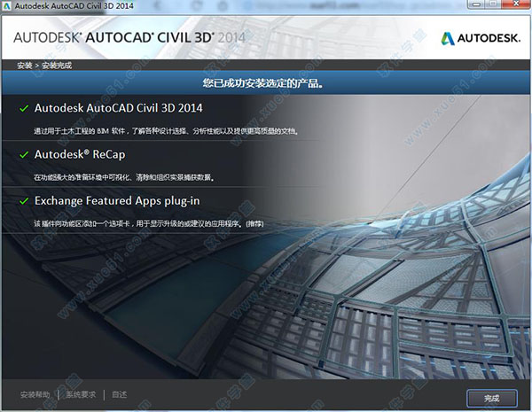Screen dimensions: 532x412
Task: Select the Autodesk AutoCAD Civil 3D 2014 entry
Action: pyautogui.click(x=118, y=108)
